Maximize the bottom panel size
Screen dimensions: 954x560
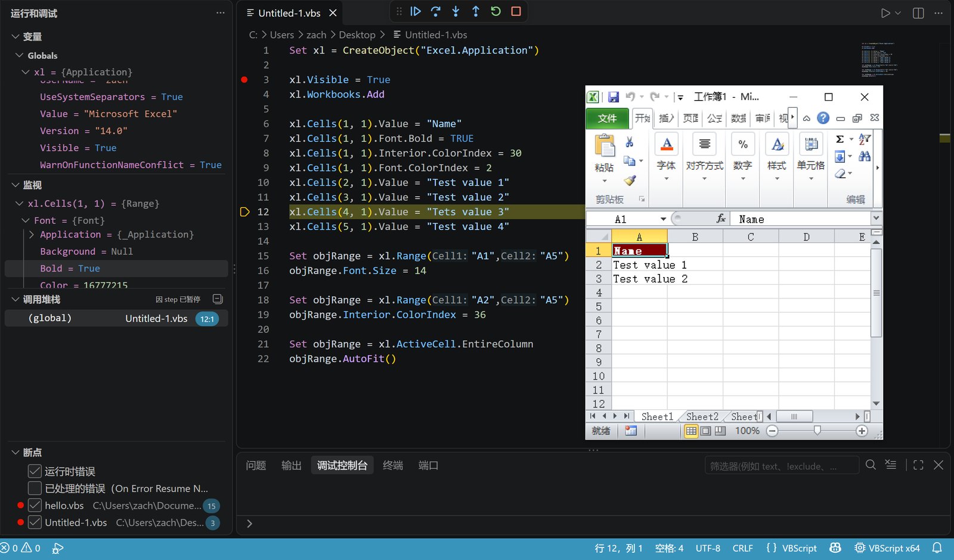[x=918, y=465]
